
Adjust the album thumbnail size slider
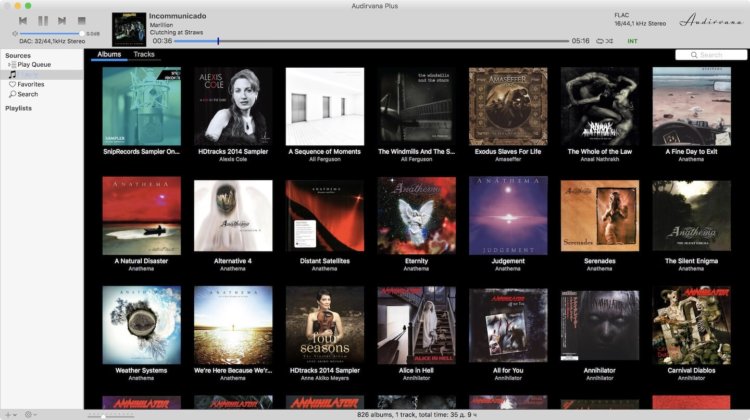point(103,416)
